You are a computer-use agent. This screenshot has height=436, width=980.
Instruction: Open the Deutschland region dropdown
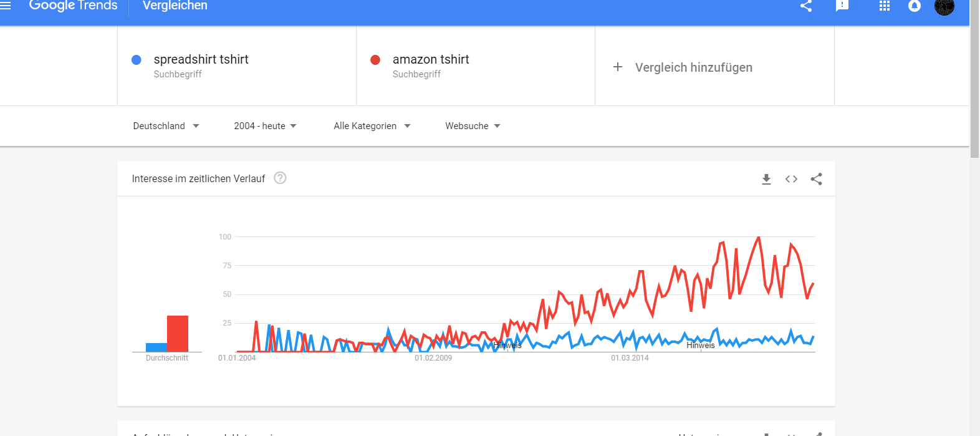click(166, 126)
